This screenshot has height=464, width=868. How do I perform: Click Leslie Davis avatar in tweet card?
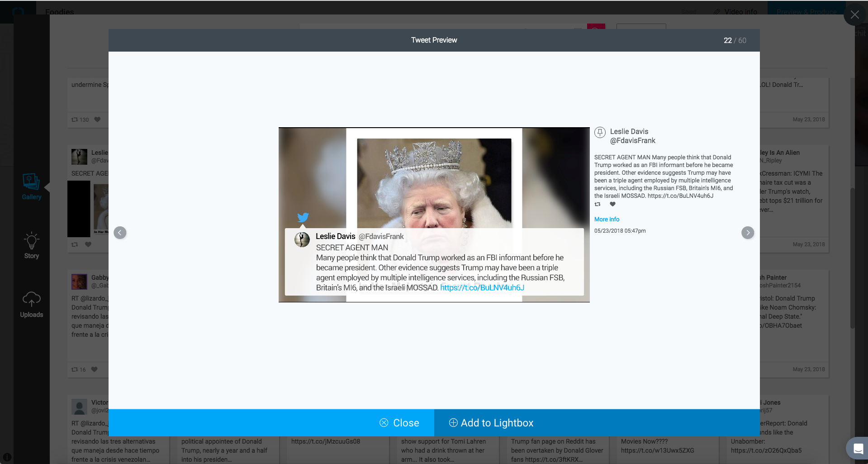click(x=302, y=239)
